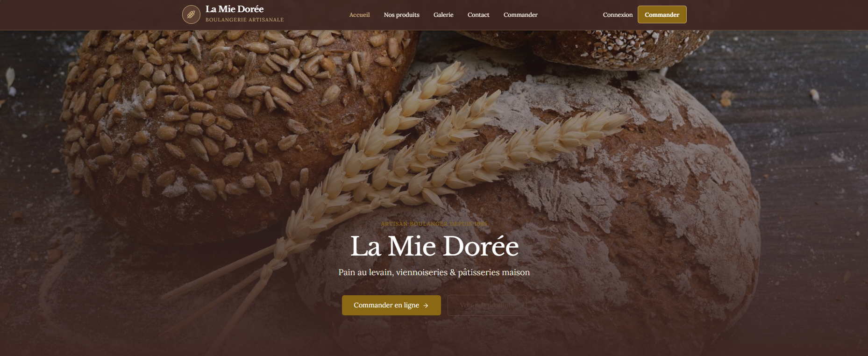Image resolution: width=868 pixels, height=356 pixels.
Task: Open the Nos produits menu item
Action: tap(401, 15)
